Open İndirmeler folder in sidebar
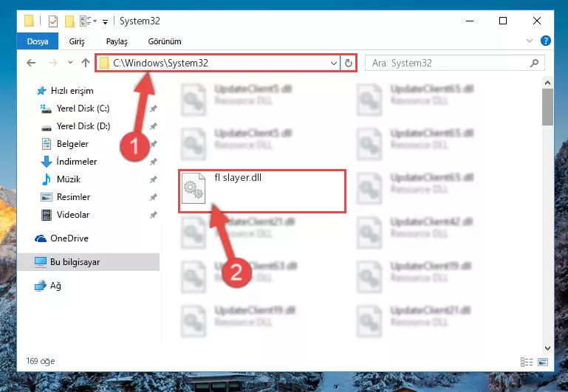Screen dimensions: 568x392 coord(76,162)
